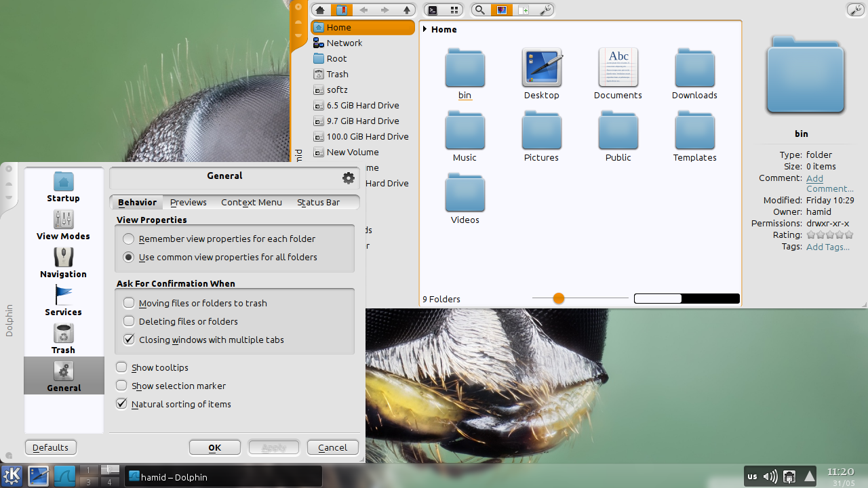This screenshot has width=868, height=488.
Task: Open the Startup settings page
Action: pos(63,187)
